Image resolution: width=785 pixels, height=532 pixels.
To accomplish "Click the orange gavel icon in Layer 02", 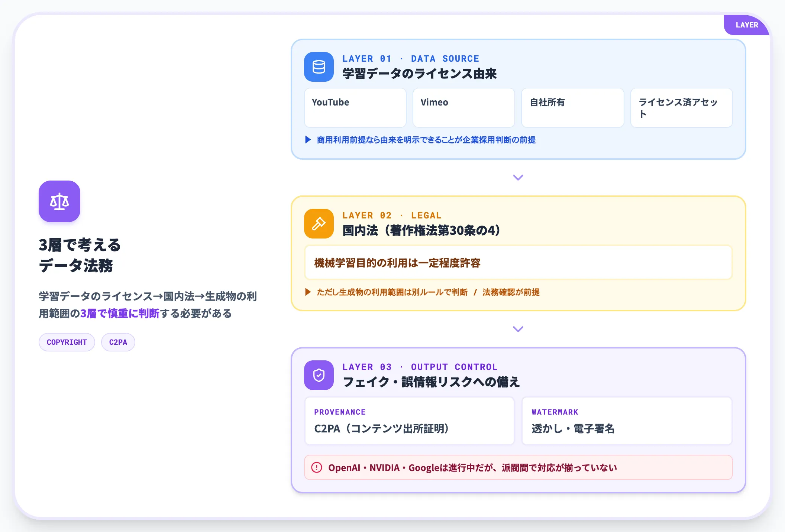I will click(319, 224).
